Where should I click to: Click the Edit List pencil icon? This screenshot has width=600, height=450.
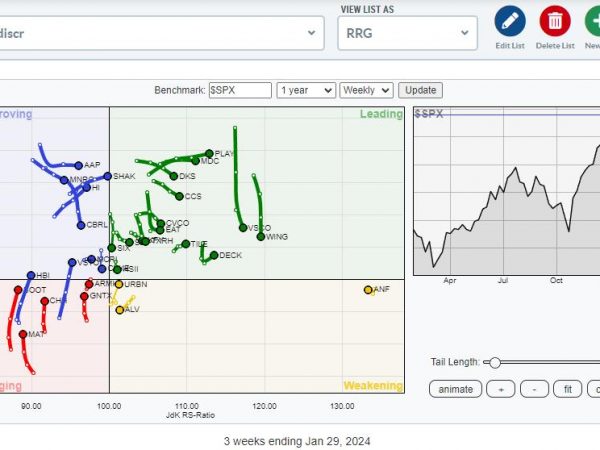pos(510,21)
